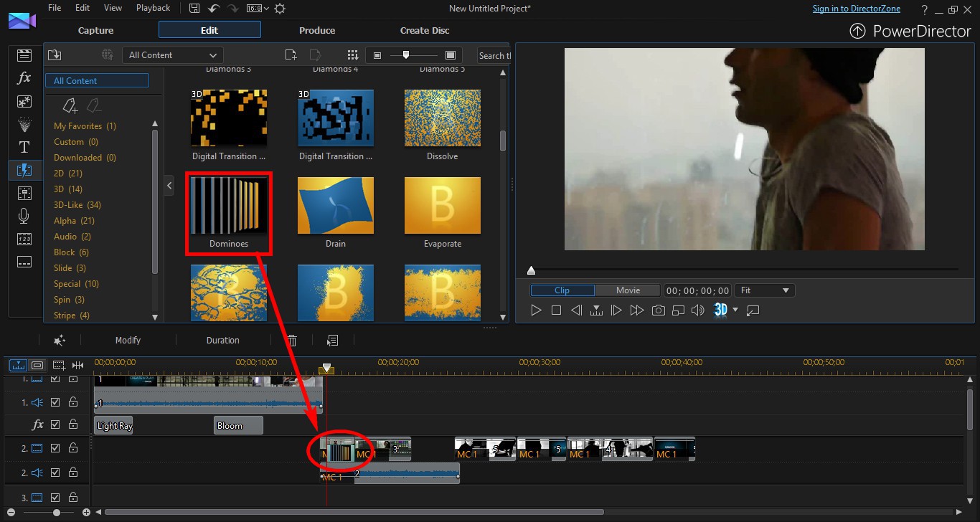Screen dimensions: 980x522
Task: Open the Voice-Over microphone room icon
Action: (x=24, y=216)
